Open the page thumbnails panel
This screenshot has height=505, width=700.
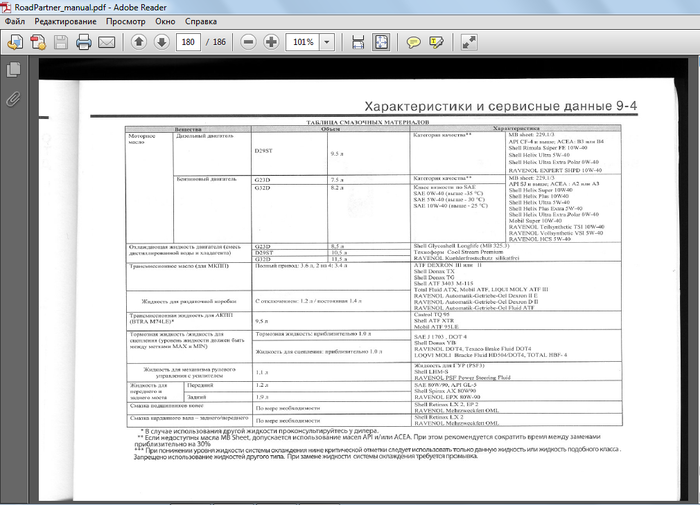pyautogui.click(x=13, y=69)
